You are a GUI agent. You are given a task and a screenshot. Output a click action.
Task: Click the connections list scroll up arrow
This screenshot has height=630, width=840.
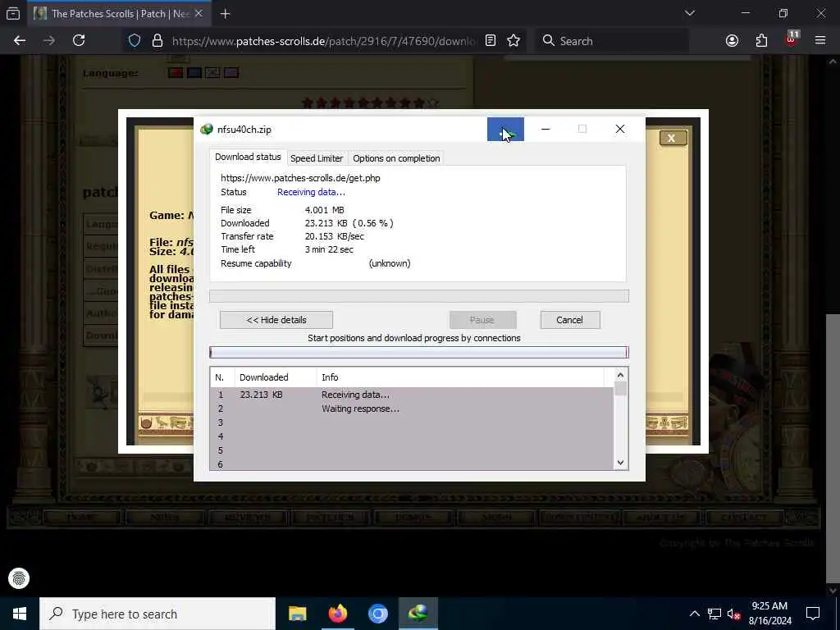point(620,375)
